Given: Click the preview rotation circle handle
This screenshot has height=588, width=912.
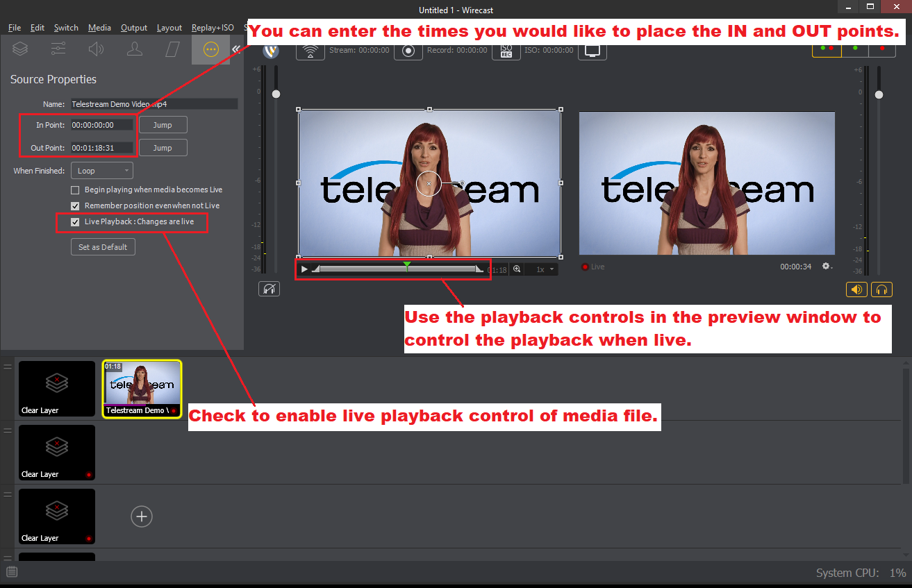Looking at the screenshot, I should point(429,183).
